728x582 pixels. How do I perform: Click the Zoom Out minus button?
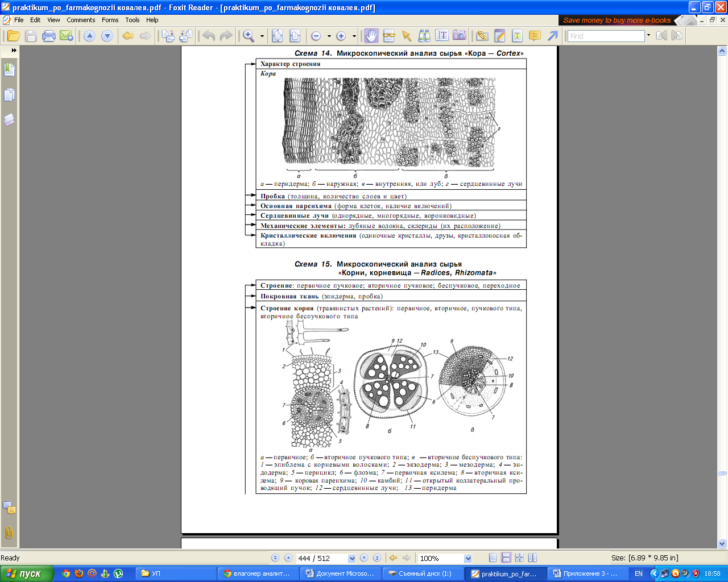click(316, 36)
